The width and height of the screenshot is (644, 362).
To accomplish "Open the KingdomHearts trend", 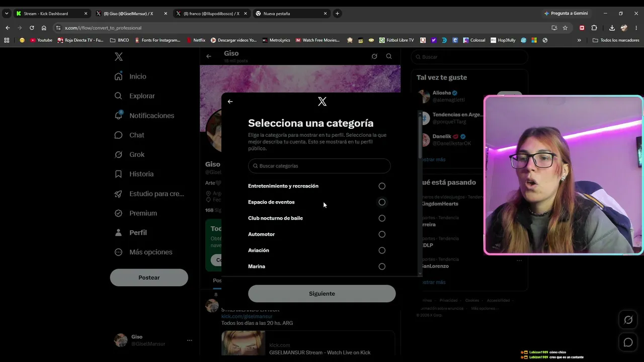I will [x=441, y=204].
